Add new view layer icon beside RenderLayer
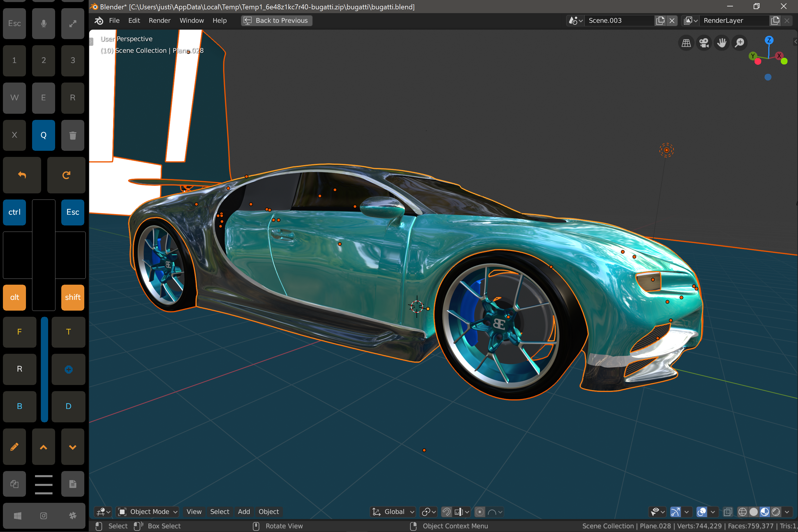 click(775, 21)
